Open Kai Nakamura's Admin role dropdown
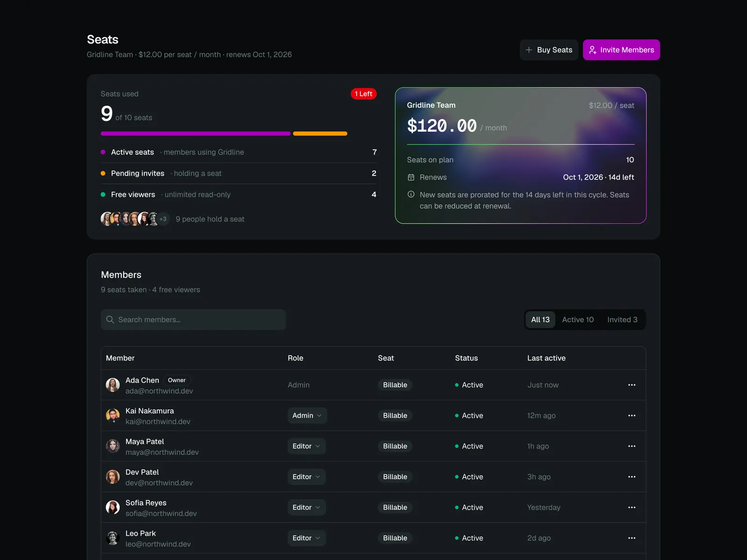Viewport: 747px width, 560px height. click(307, 415)
